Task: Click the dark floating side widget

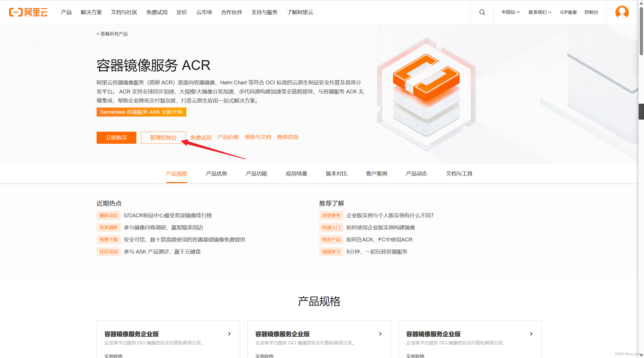Action: pyautogui.click(x=641, y=111)
